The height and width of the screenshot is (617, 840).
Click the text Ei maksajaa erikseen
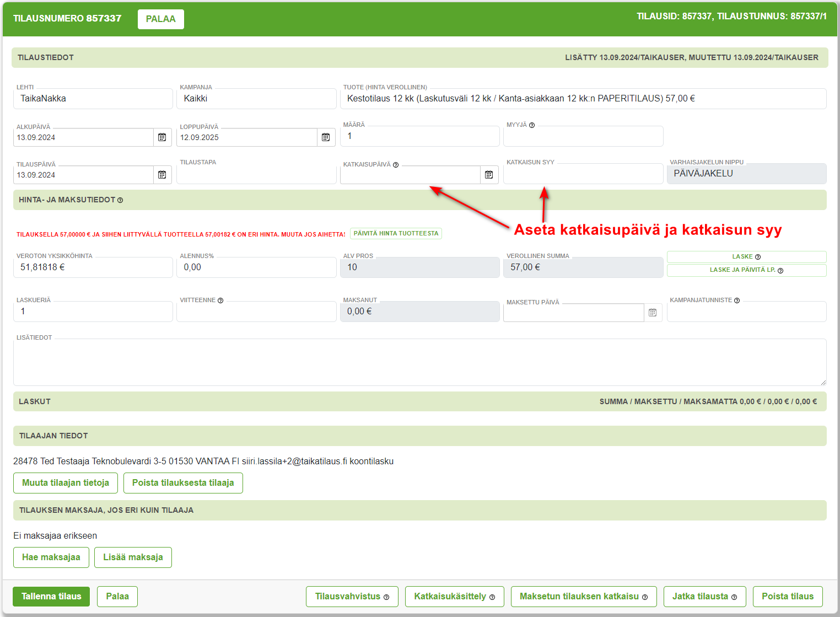click(x=55, y=536)
